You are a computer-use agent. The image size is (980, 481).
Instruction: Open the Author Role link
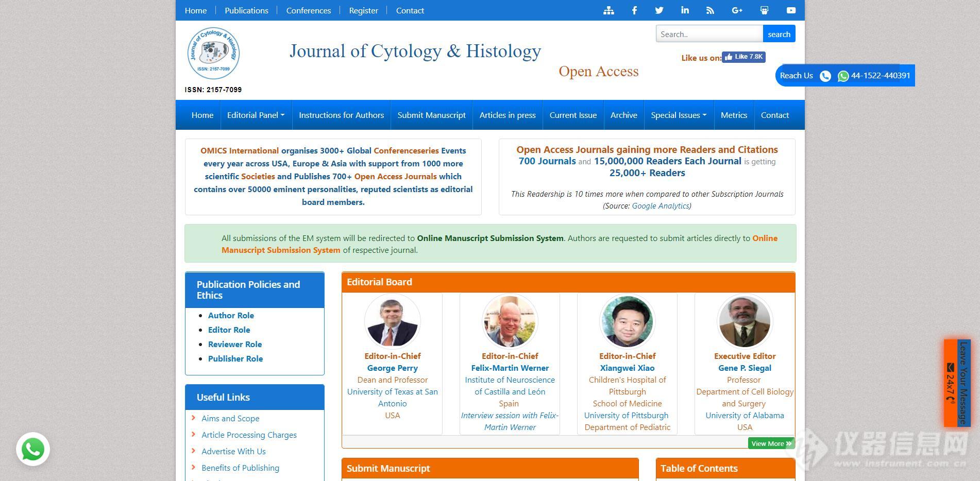[x=231, y=315]
